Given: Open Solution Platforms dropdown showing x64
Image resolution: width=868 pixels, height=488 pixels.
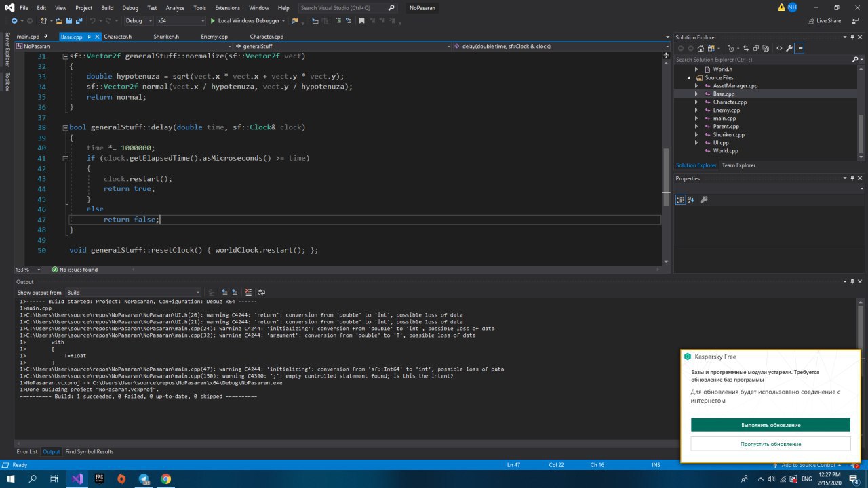Looking at the screenshot, I should pyautogui.click(x=180, y=20).
